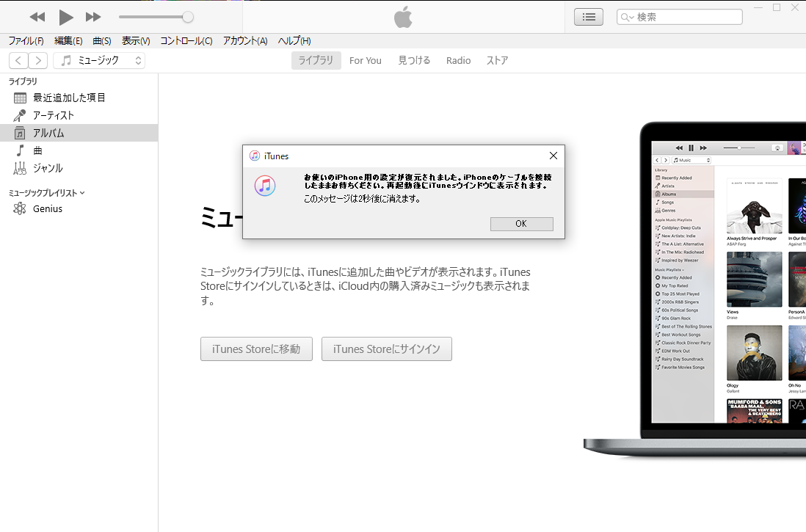Adjust the volume slider knob

tap(188, 17)
